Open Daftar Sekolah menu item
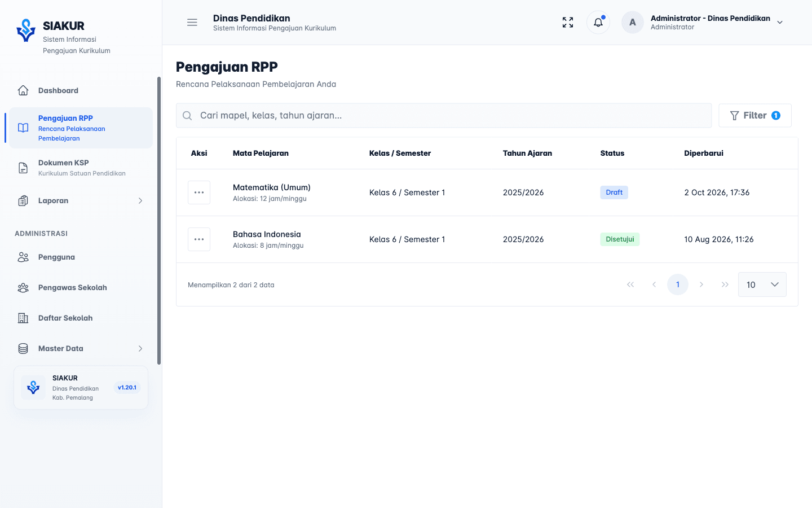This screenshot has width=812, height=508. (x=81, y=318)
